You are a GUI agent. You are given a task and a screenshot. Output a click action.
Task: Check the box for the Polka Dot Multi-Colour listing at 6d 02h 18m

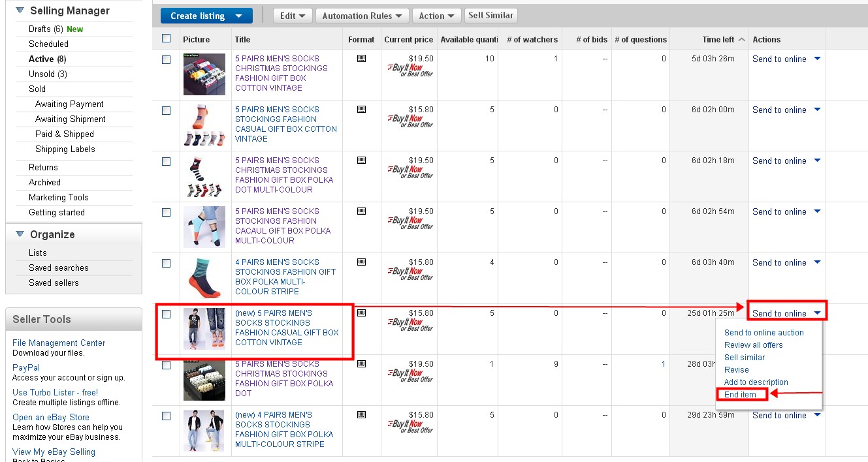166,161
